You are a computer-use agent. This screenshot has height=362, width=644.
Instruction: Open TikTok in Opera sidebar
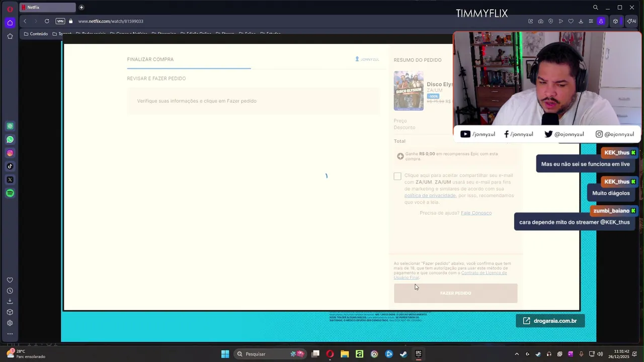(10, 166)
